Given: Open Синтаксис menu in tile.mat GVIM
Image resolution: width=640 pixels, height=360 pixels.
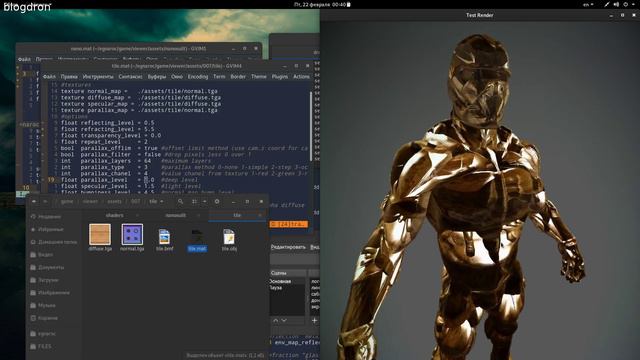Looking at the screenshot, I should tap(131, 77).
